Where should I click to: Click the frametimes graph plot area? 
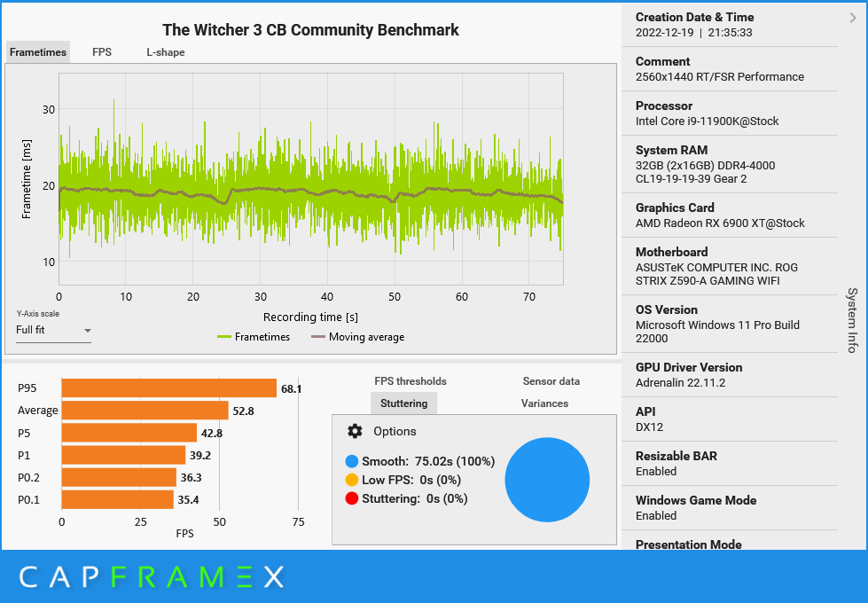[311, 179]
